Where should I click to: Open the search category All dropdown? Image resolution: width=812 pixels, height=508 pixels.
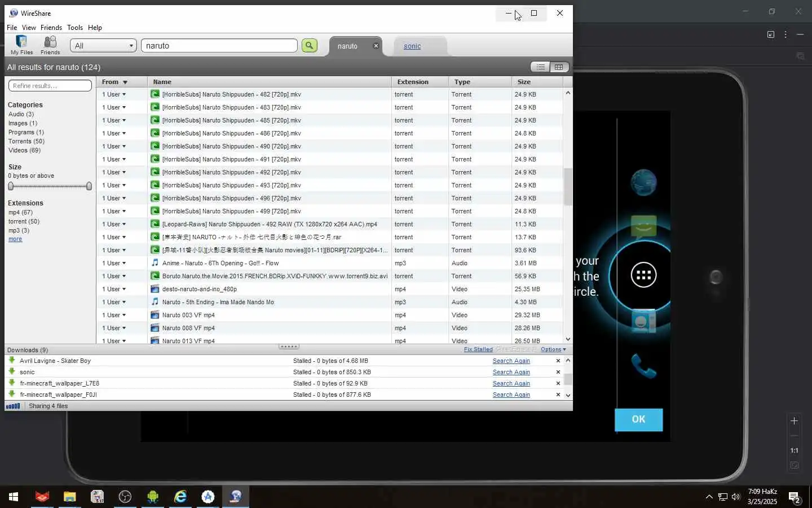click(103, 46)
